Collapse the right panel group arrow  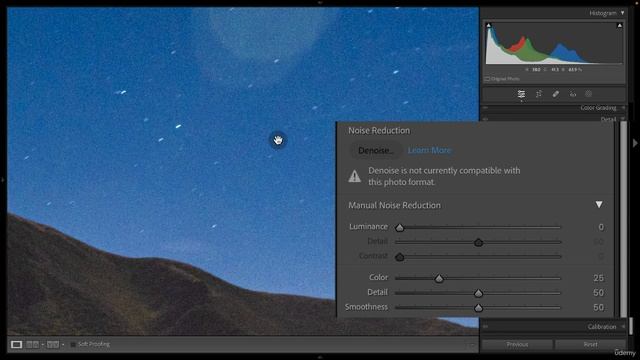[635, 143]
